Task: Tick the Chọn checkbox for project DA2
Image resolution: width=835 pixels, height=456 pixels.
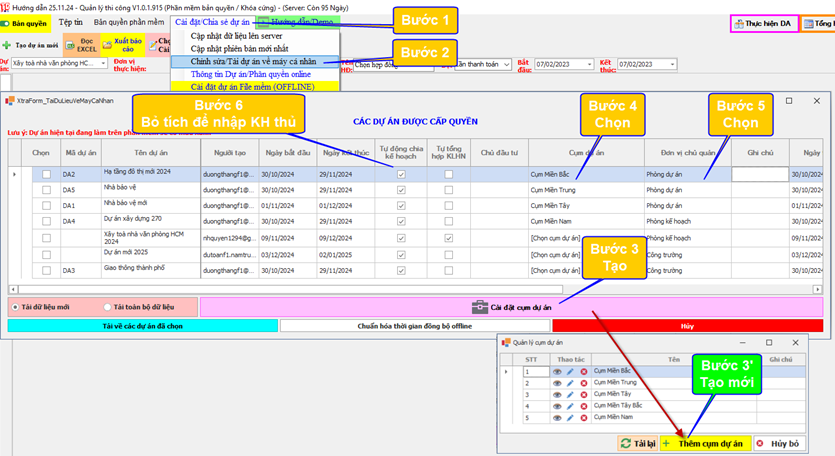Action: coord(46,174)
